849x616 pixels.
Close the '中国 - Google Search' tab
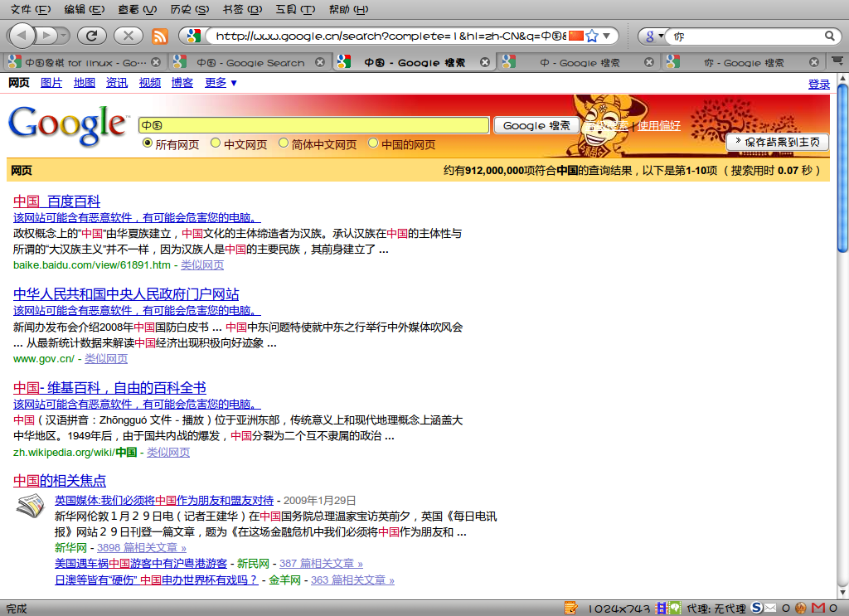320,62
